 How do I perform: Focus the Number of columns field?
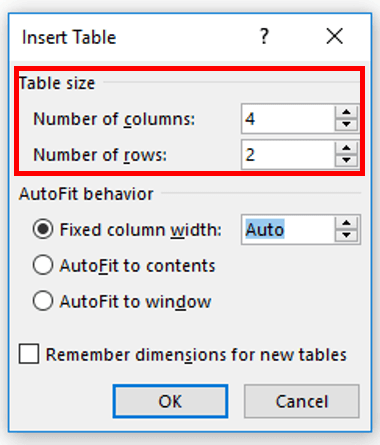(288, 119)
